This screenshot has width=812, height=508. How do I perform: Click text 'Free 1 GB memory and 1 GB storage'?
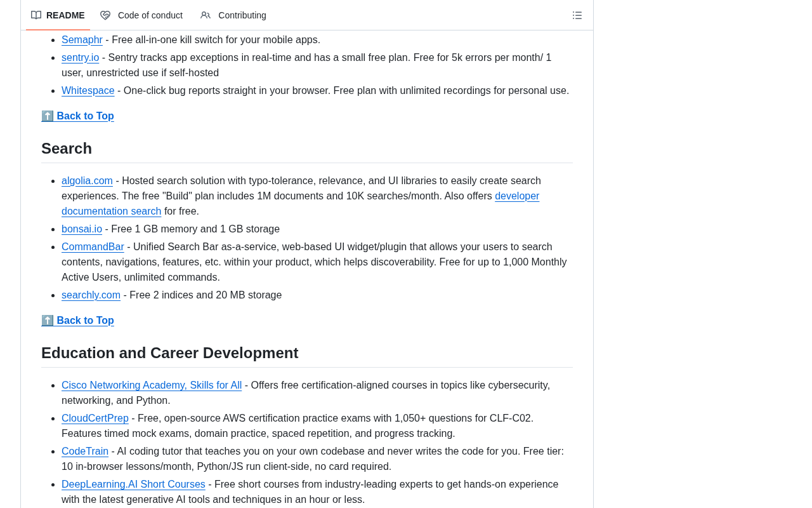click(195, 229)
